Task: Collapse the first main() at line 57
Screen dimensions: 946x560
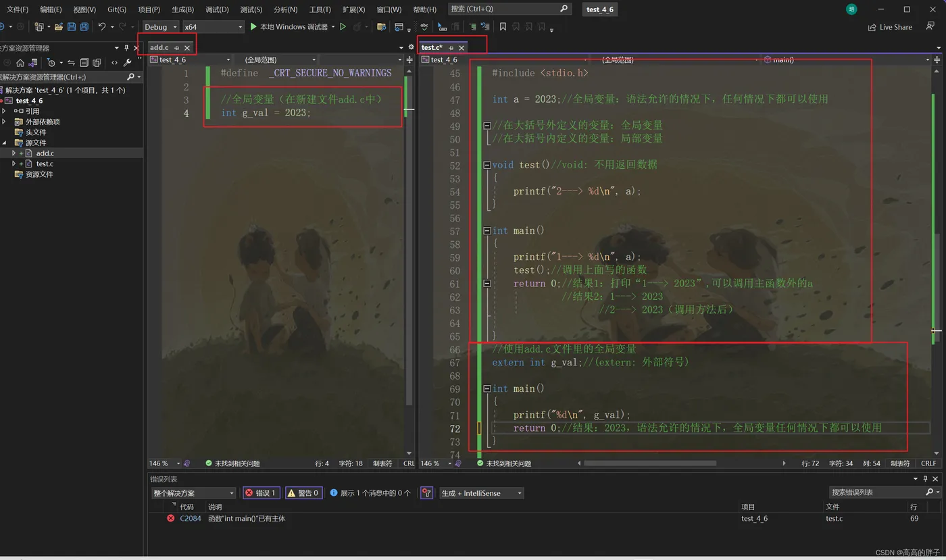Action: 487,231
